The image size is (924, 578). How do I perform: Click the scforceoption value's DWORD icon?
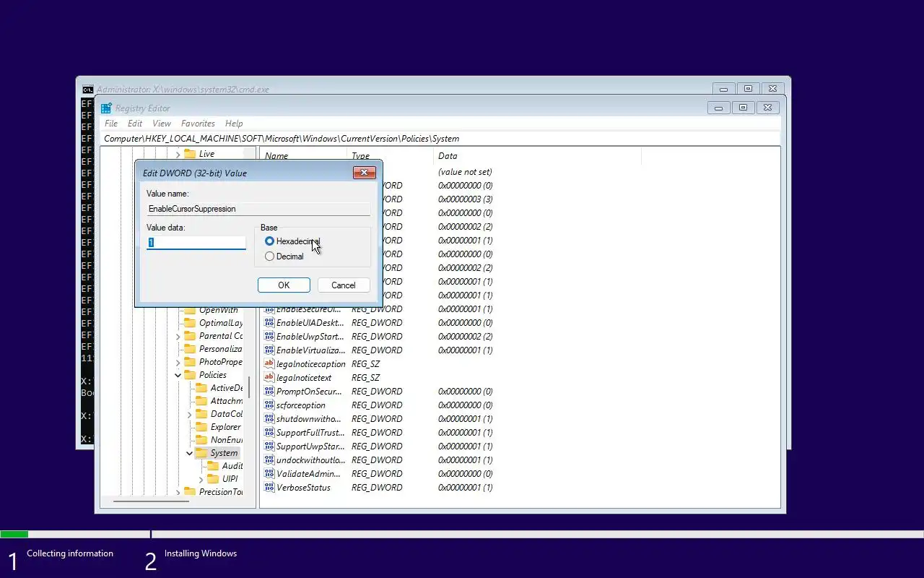(x=269, y=405)
